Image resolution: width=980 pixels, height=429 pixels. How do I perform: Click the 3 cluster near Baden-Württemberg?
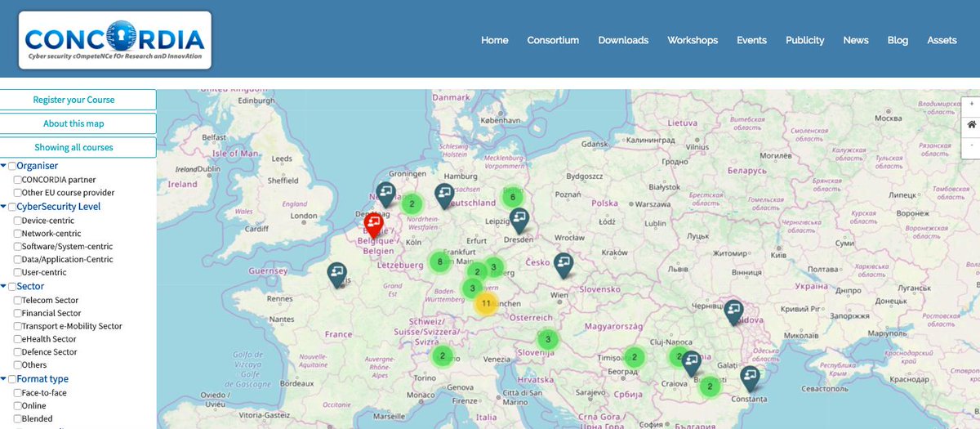click(472, 288)
